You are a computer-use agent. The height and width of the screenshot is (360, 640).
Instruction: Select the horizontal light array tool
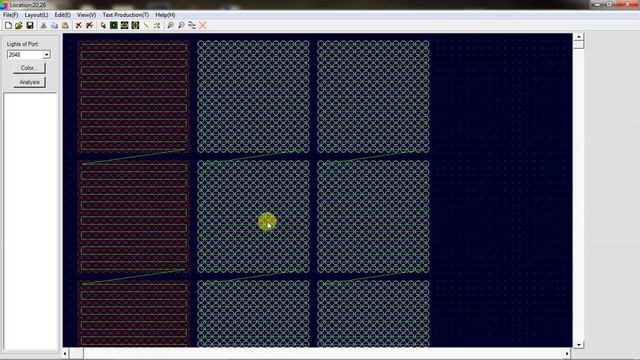coord(124,25)
